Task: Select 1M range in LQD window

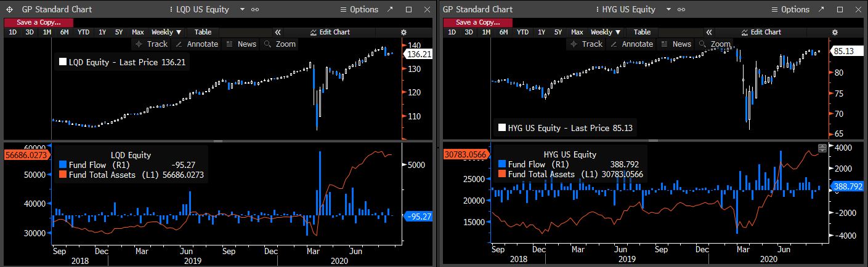Action: (x=47, y=32)
